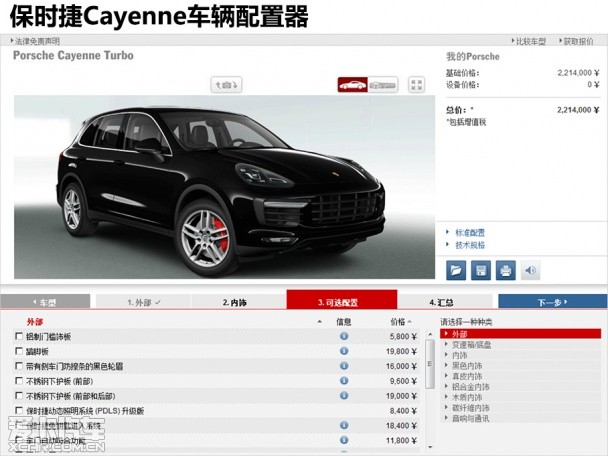
Task: Expand the 铝合金内饰 category
Action: coord(520,387)
